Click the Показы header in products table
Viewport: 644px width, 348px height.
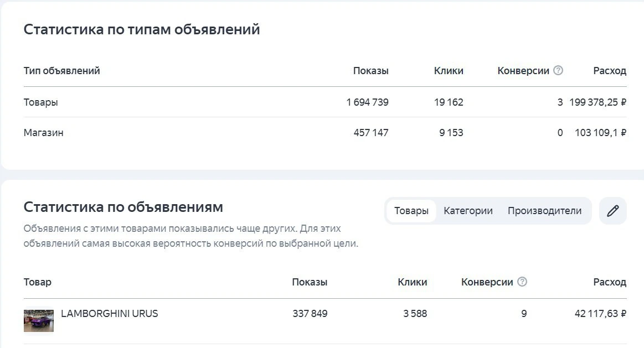click(x=310, y=282)
